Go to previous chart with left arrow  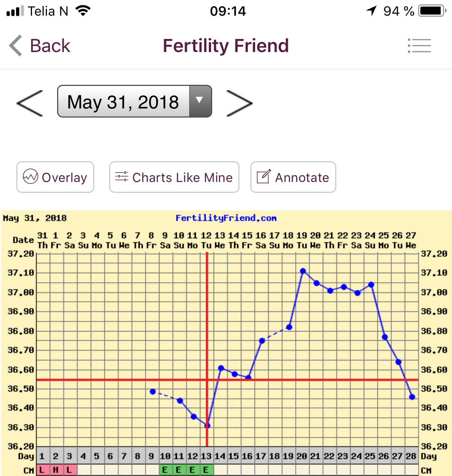[30, 103]
